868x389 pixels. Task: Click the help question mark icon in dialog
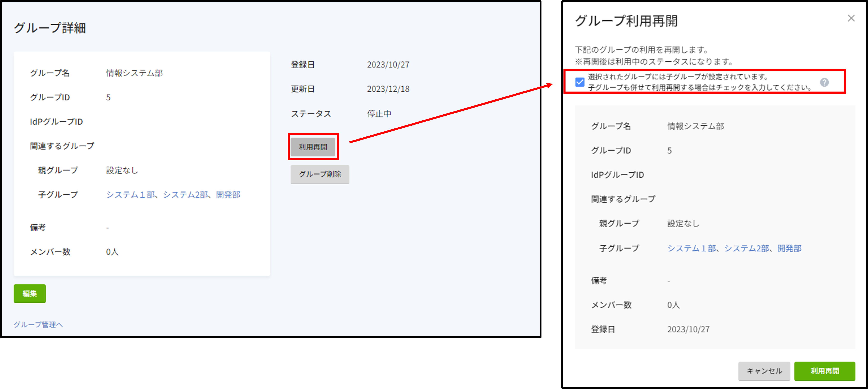(x=824, y=82)
